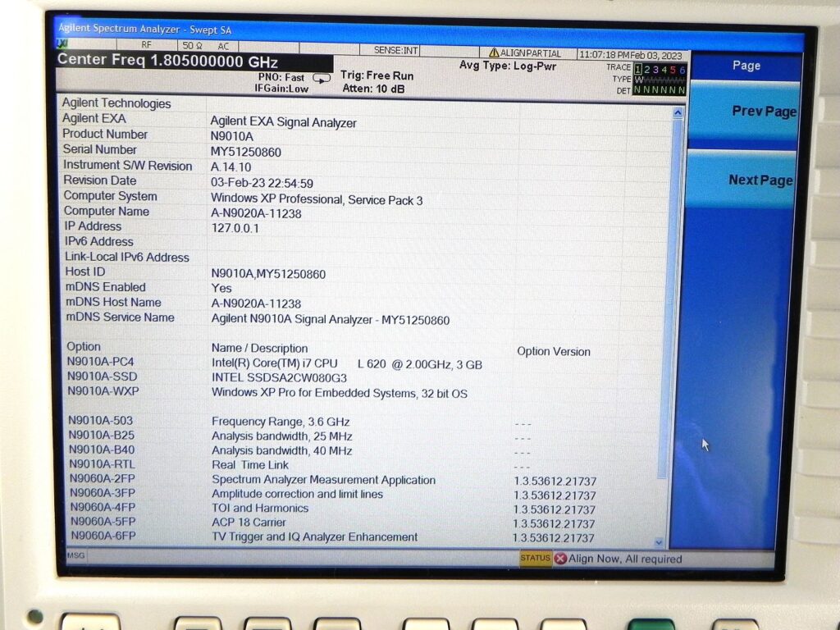Click the date and time readout
Viewport: 840px width, 630px height.
click(631, 55)
